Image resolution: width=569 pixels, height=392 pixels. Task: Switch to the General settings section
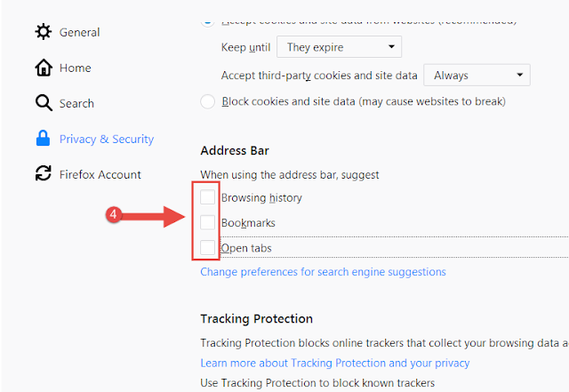tap(79, 32)
